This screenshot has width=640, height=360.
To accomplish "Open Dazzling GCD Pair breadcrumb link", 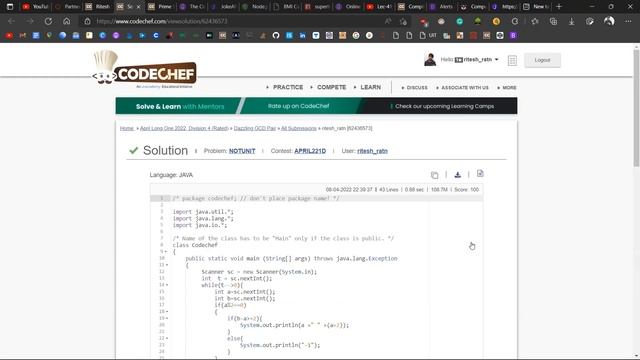I will (255, 128).
